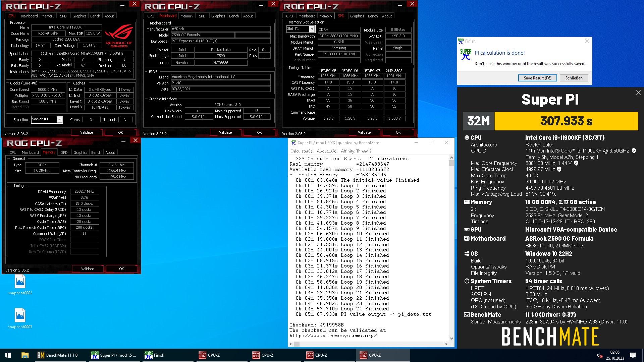Viewport: 644px width, 362px height.
Task: Click System Timers icon in BenchMate
Action: coord(467,281)
